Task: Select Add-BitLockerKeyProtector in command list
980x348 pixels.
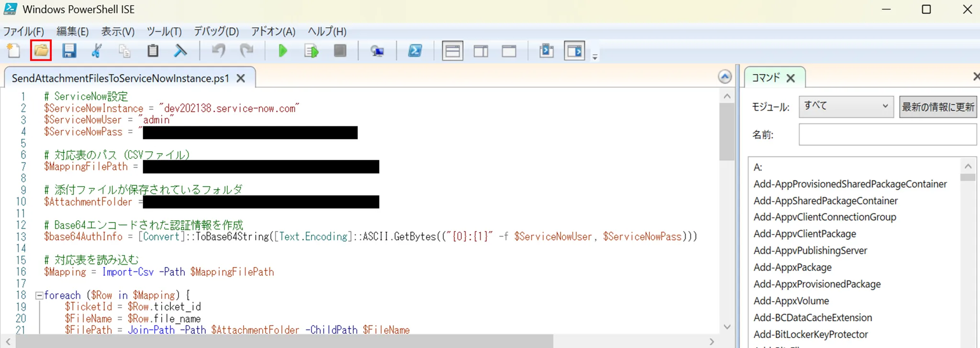Action: (811, 334)
